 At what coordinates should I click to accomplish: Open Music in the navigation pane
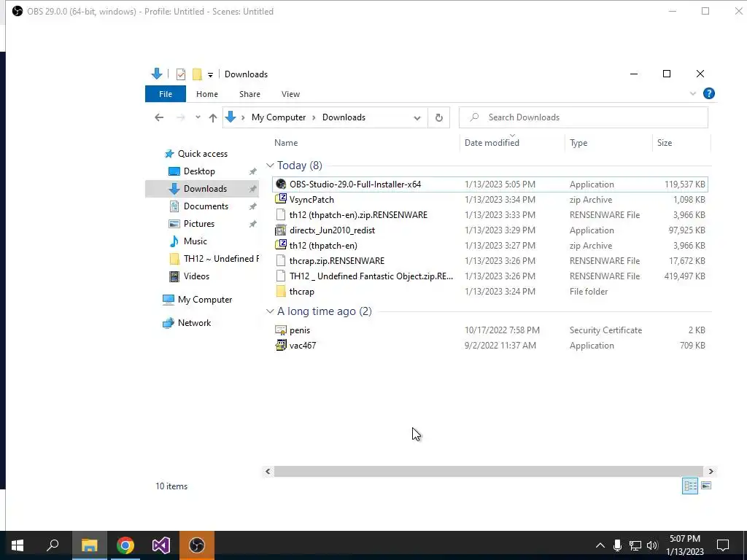(x=196, y=241)
